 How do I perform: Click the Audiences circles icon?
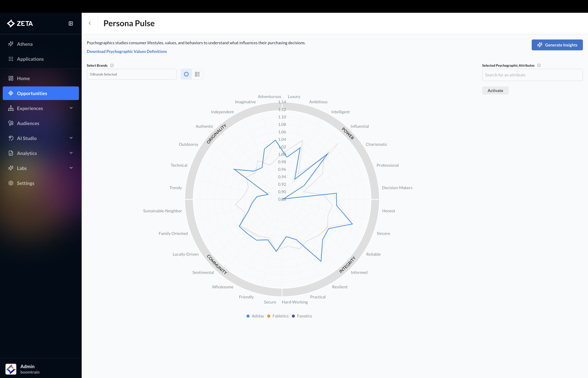[11, 123]
